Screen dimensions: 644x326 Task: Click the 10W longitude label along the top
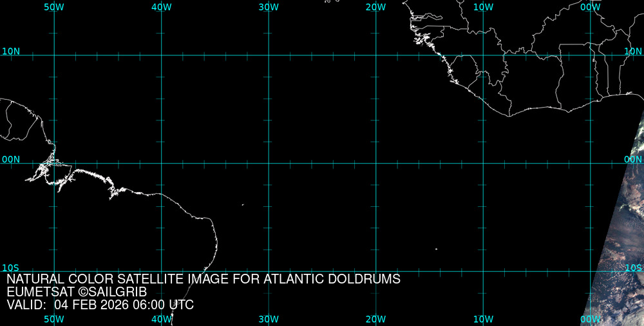click(x=483, y=7)
